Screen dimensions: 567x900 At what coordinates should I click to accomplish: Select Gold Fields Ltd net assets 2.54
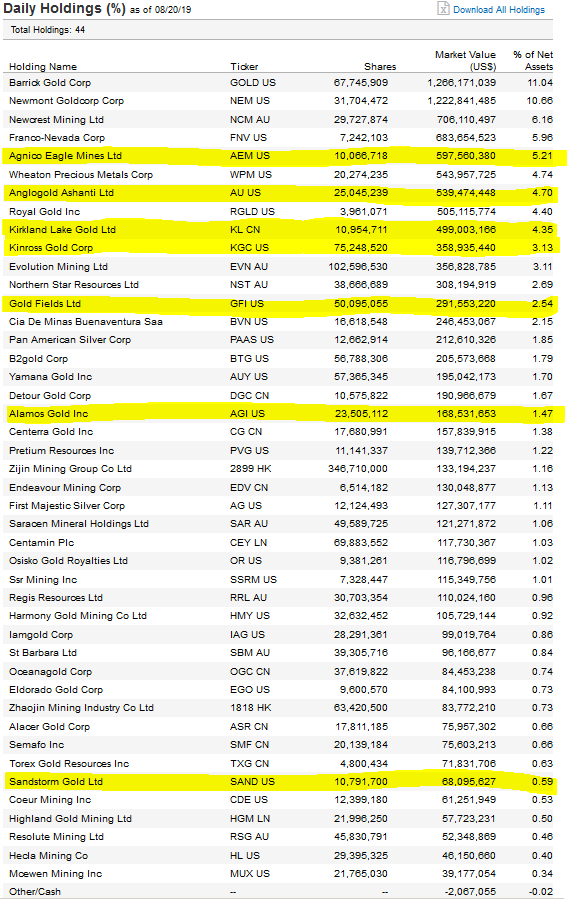click(542, 304)
